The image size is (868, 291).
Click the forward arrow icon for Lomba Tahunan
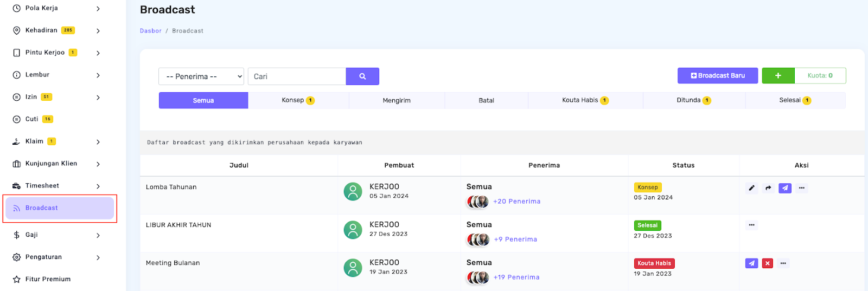(768, 188)
